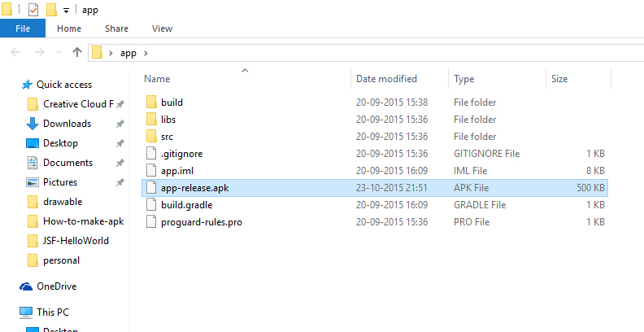Open the personal folder in sidebar
This screenshot has width=644, height=332.
(x=61, y=260)
